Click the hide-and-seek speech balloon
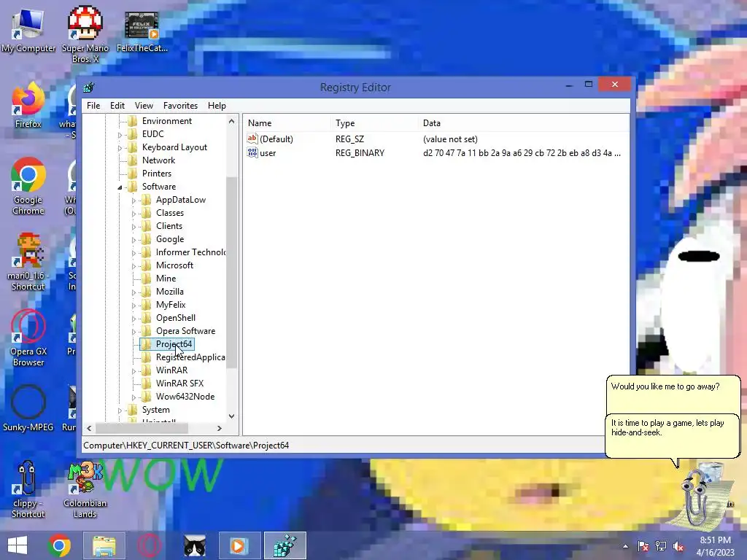The image size is (747, 560). 673,436
